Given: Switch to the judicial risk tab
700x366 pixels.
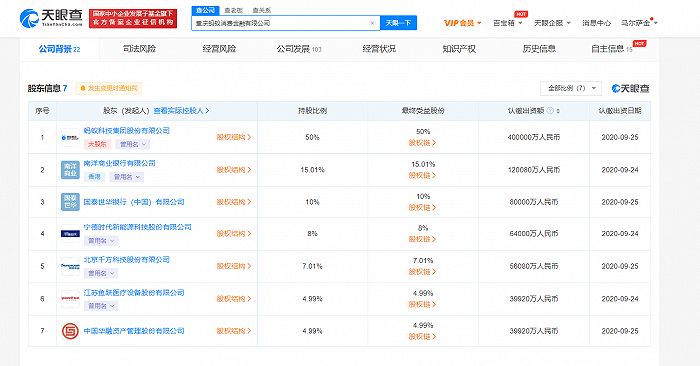Looking at the screenshot, I should tap(139, 49).
